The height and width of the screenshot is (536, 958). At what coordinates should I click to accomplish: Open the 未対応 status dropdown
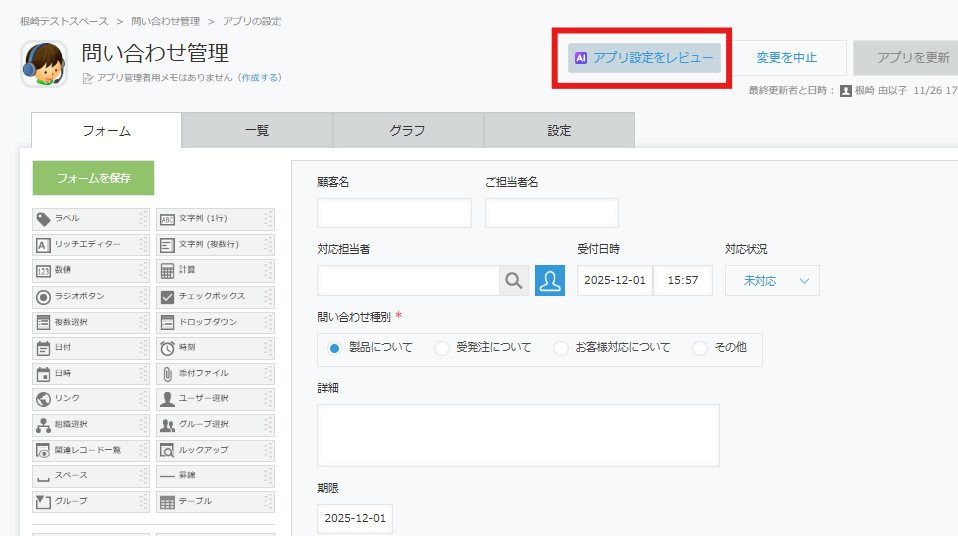tap(772, 281)
